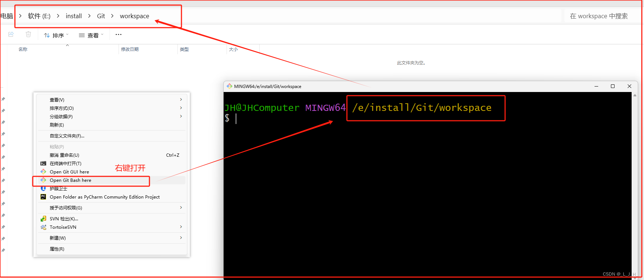644x280 pixels.
Task: Choose Open Folder as PyCharm Community Edition Project
Action: (x=112, y=197)
